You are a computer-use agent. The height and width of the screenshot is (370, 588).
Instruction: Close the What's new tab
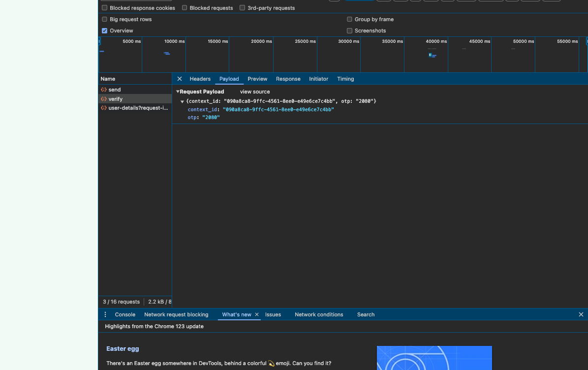pyautogui.click(x=257, y=314)
